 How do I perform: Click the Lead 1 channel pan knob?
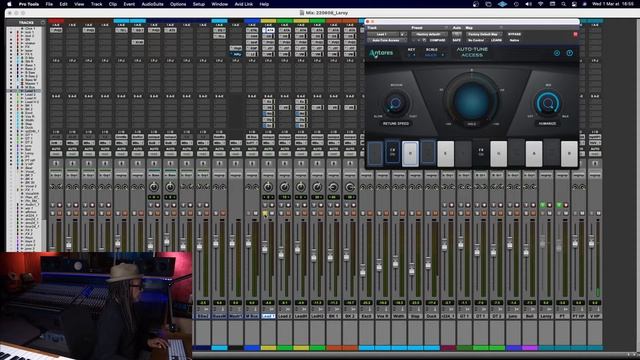point(268,187)
